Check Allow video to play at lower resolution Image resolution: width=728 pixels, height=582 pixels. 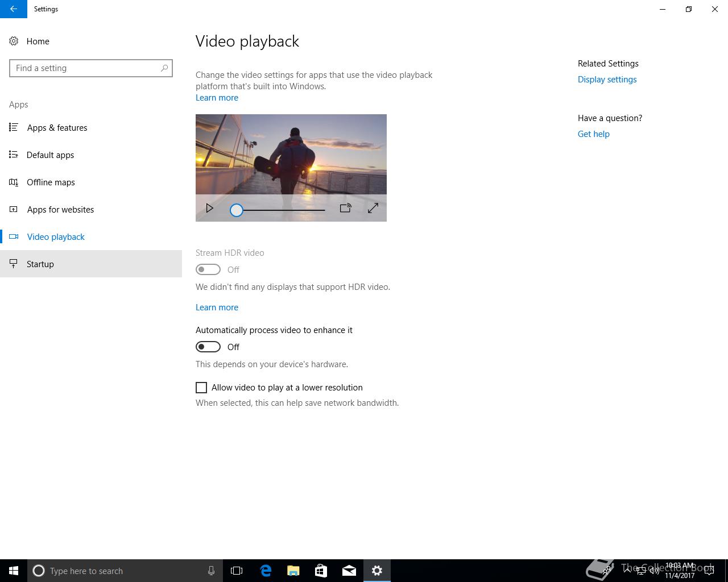click(201, 388)
